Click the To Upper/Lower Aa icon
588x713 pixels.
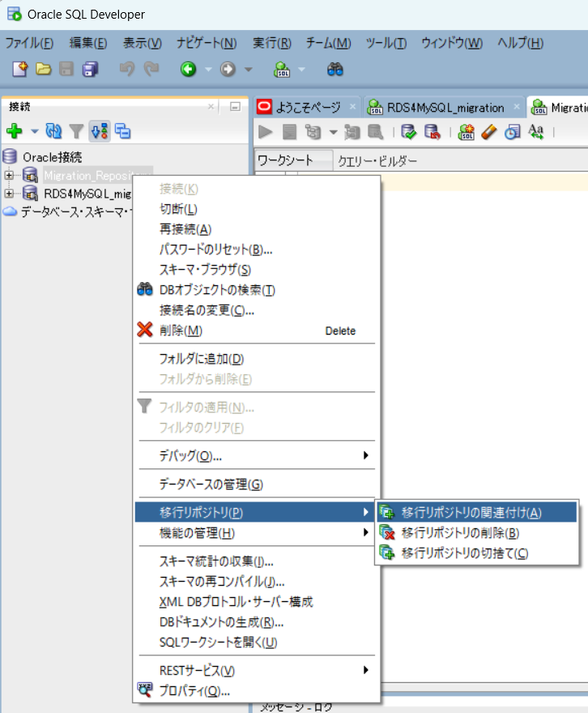tap(536, 132)
